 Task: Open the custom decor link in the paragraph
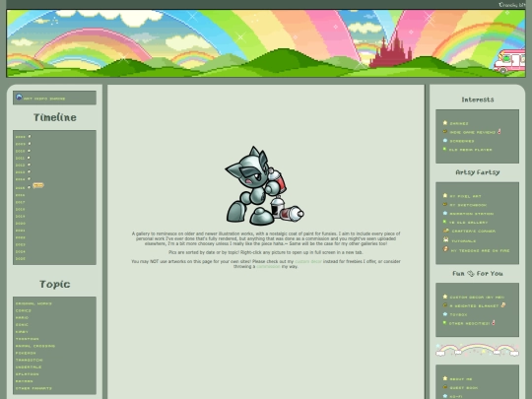[308, 262]
